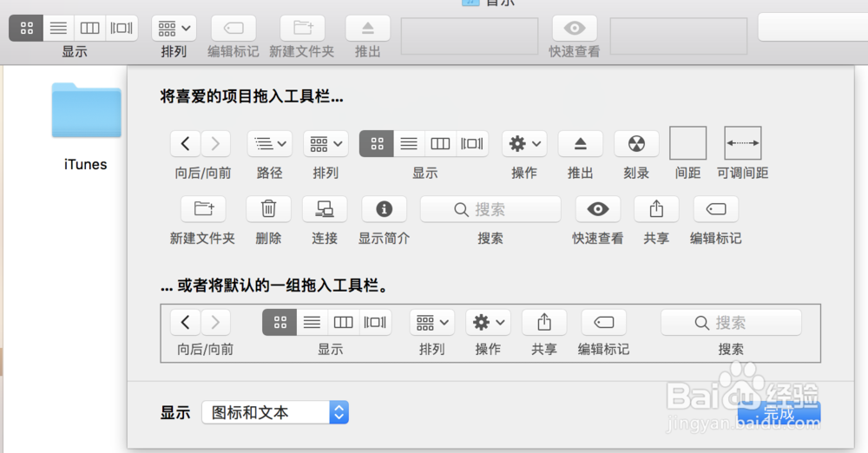868x453 pixels.
Task: Click the 将喜爱的项目拖入工具栏 heading text
Action: click(252, 97)
